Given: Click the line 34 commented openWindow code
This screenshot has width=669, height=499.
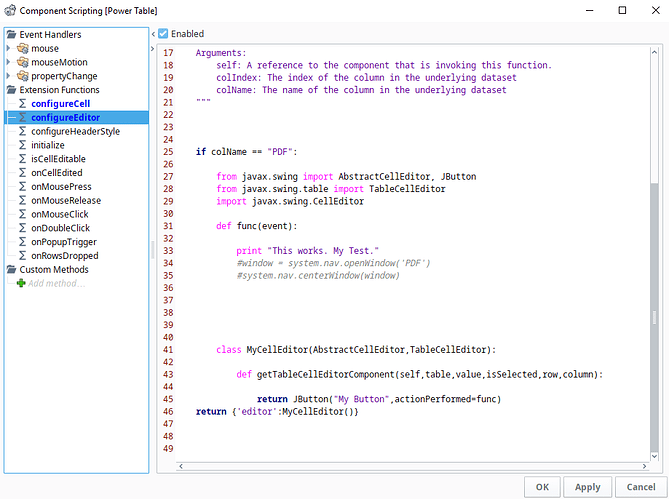Looking at the screenshot, I should (333, 263).
